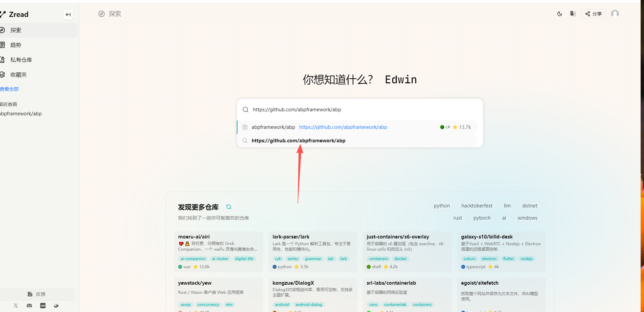Screen dimensions: 644x312
Task: Click the android-dialog tag
Action: click(x=309, y=305)
